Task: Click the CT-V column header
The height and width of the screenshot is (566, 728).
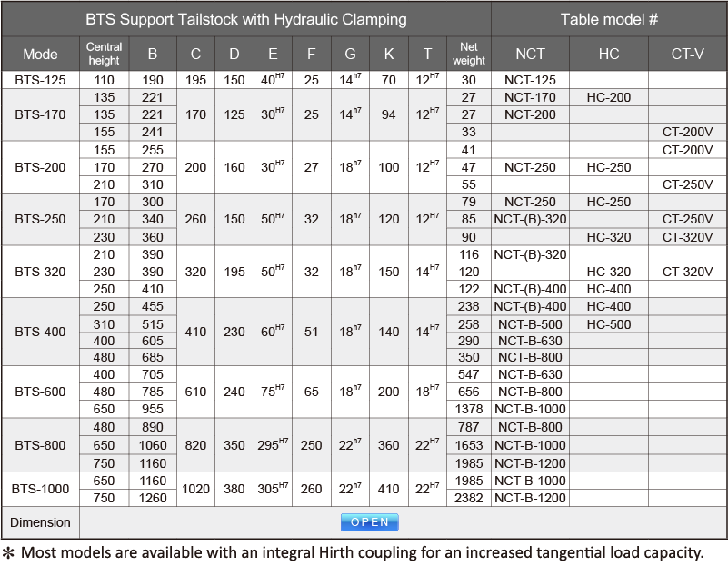Action: click(688, 54)
